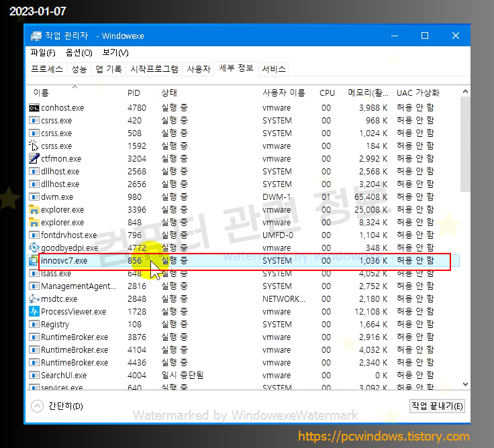Click the dllhost.exe icon for PID 2656
Image resolution: width=494 pixels, height=448 pixels.
pyautogui.click(x=34, y=184)
